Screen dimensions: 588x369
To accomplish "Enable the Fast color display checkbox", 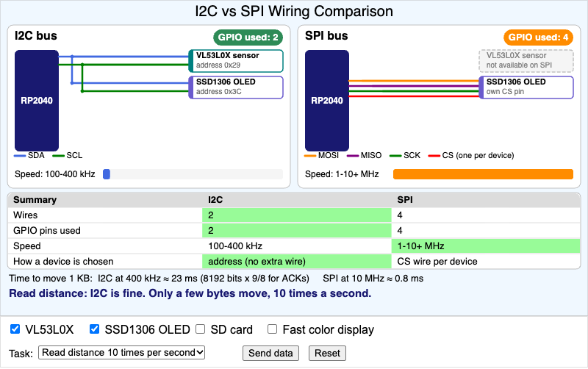I will pos(272,329).
